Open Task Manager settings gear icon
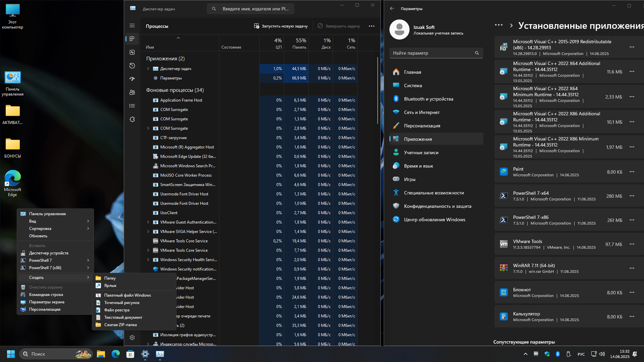Screen dimensions: 644x362 (132, 338)
